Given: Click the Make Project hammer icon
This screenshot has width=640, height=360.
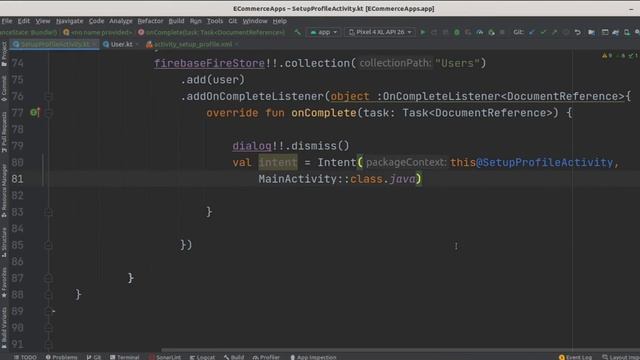Looking at the screenshot, I should click(298, 32).
